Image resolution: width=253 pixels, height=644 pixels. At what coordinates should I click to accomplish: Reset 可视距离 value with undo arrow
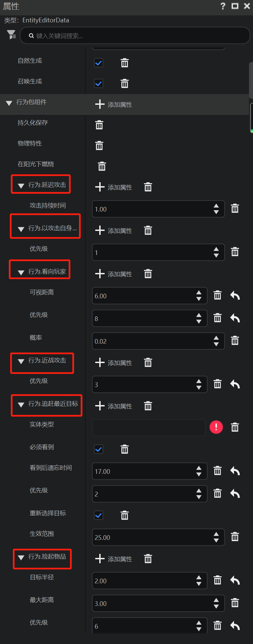235,295
